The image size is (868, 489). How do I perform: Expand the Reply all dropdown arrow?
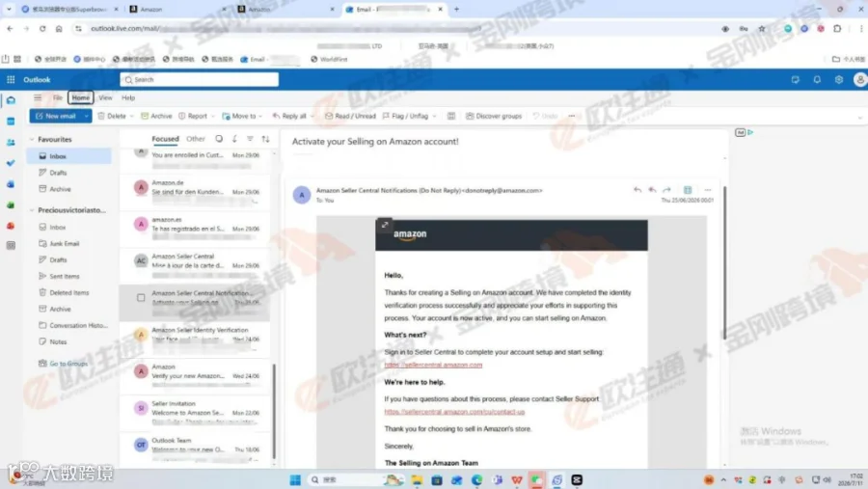pos(312,117)
